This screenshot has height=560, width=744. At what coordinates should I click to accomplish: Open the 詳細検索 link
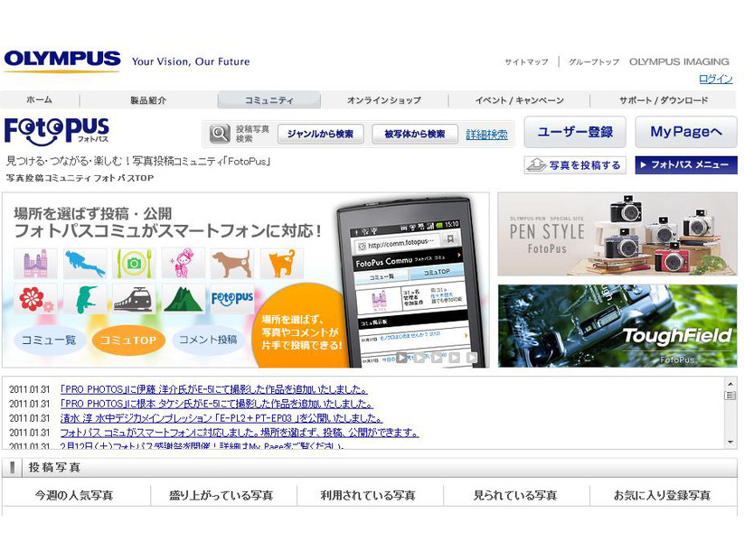coord(487,135)
